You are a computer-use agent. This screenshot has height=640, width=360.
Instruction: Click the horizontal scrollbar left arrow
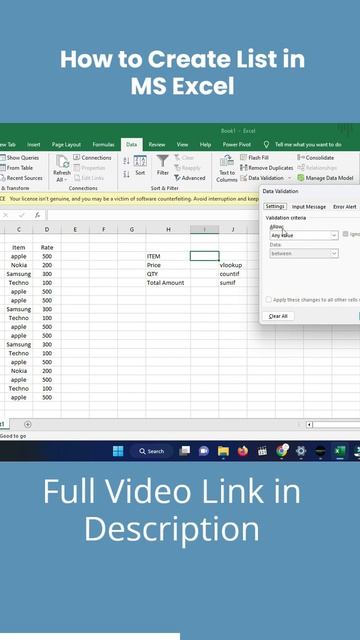[x=309, y=424]
